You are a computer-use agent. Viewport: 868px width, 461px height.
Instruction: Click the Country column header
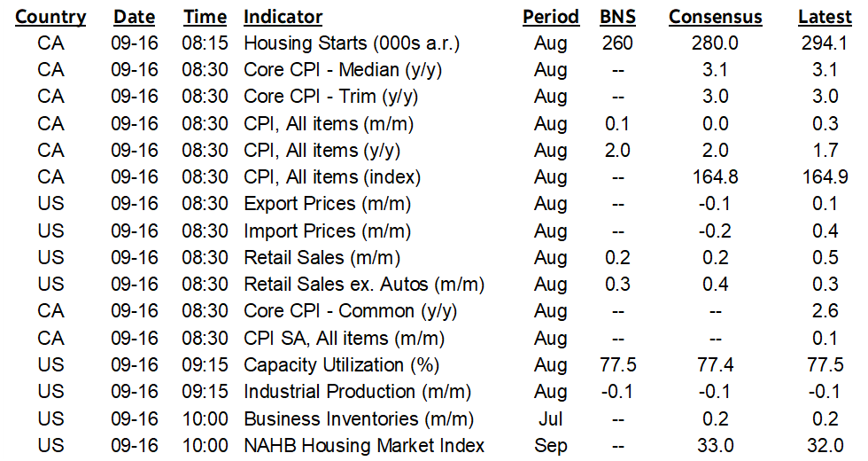click(x=50, y=17)
